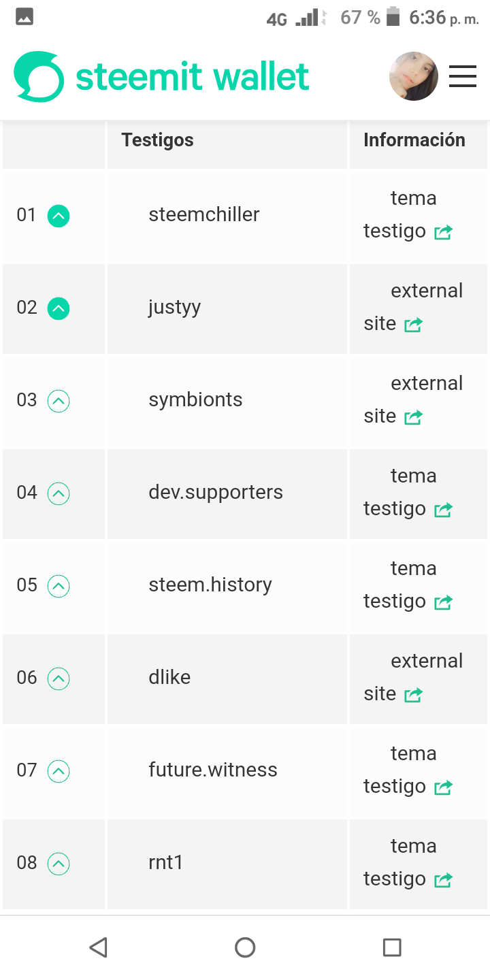Open the external site icon for dlike
This screenshot has width=490, height=980.
click(413, 695)
